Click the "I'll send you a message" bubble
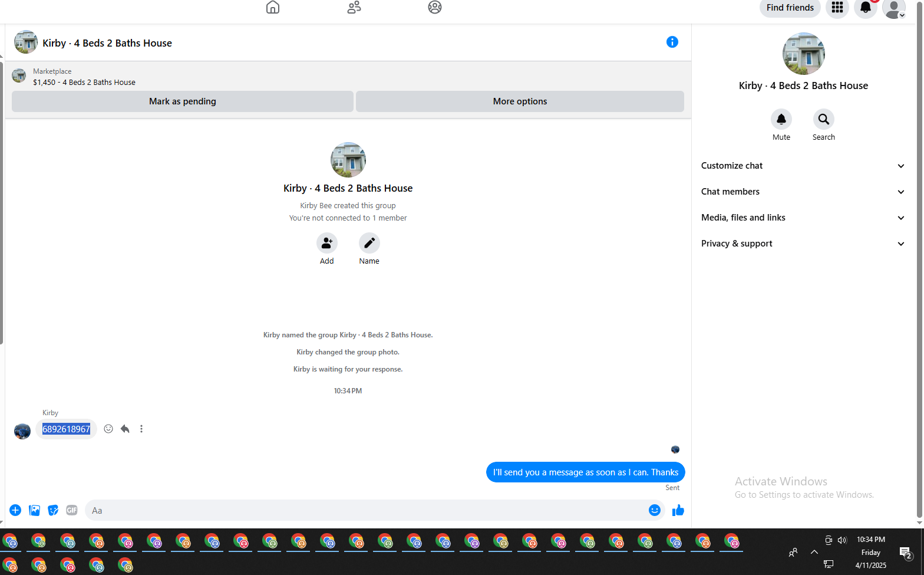This screenshot has width=924, height=575. click(586, 472)
